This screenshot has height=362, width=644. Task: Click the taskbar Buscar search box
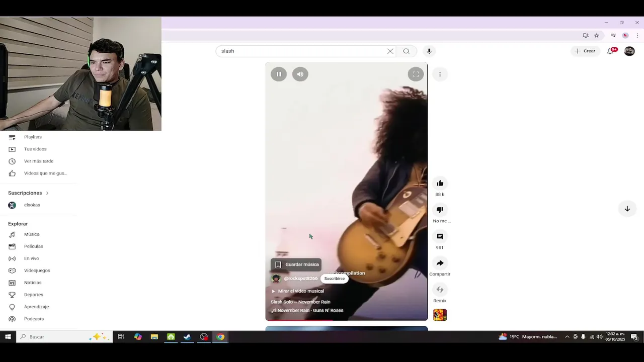(64, 337)
